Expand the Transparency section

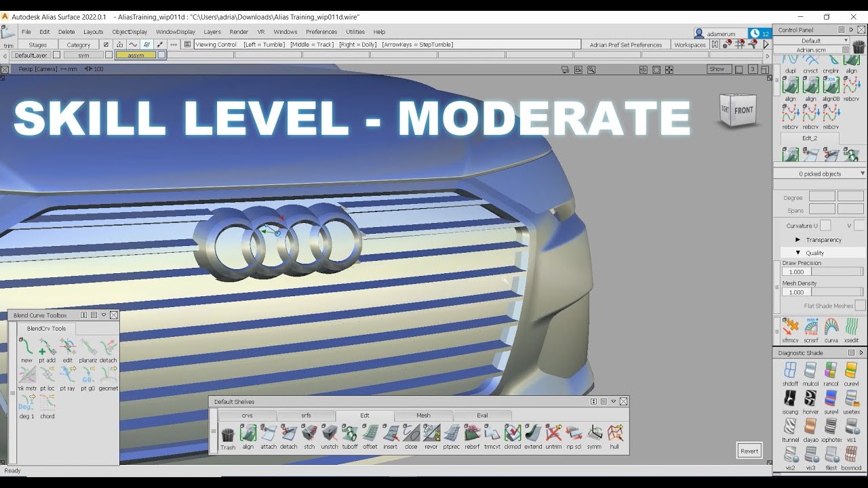point(798,240)
